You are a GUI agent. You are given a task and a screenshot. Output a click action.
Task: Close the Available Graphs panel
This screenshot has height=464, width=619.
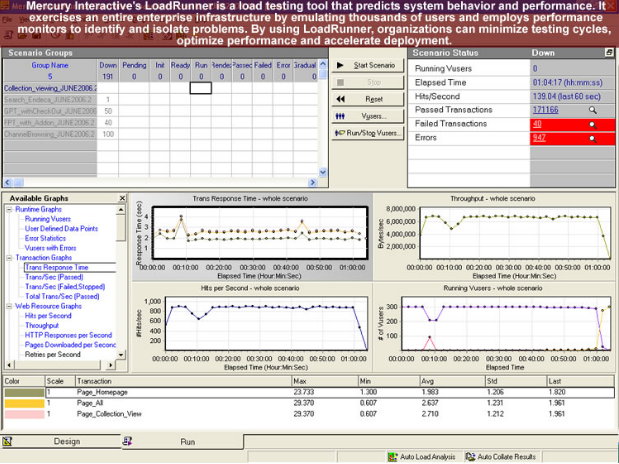(x=122, y=198)
